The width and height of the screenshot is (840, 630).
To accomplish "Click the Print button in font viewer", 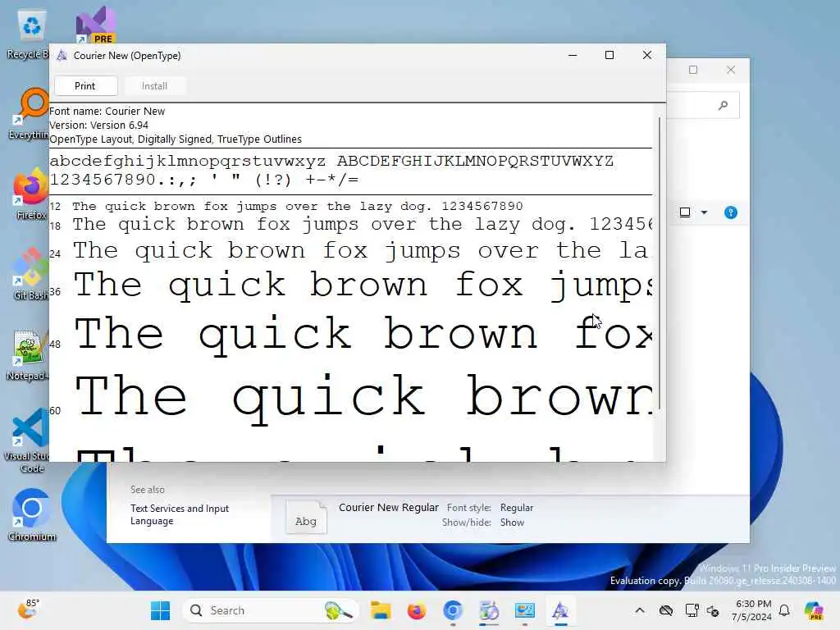I will 85,85.
